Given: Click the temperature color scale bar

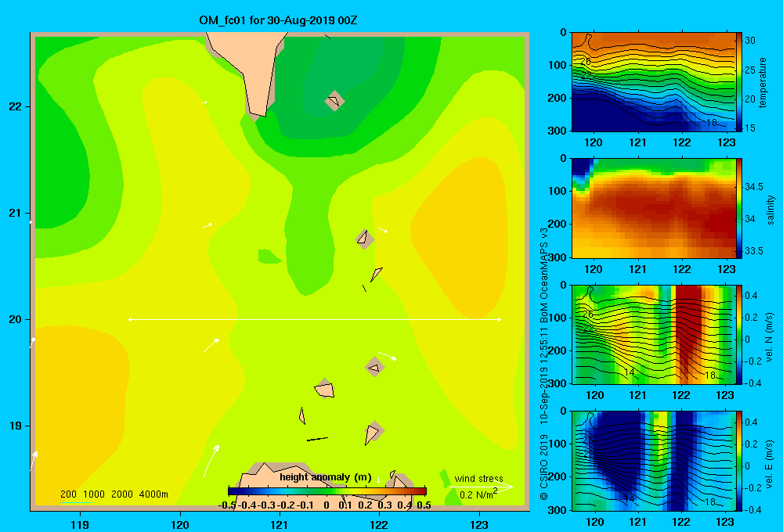Looking at the screenshot, I should [739, 82].
